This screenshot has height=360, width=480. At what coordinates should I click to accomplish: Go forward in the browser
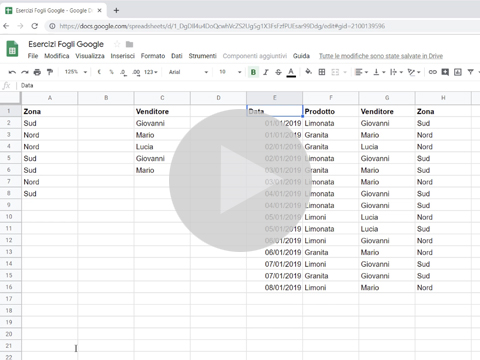point(20,26)
